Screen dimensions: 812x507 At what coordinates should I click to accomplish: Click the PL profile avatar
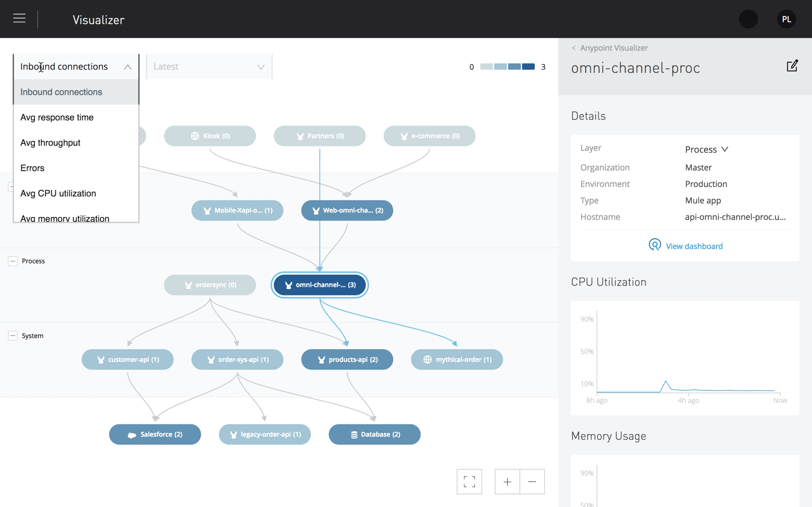point(786,19)
